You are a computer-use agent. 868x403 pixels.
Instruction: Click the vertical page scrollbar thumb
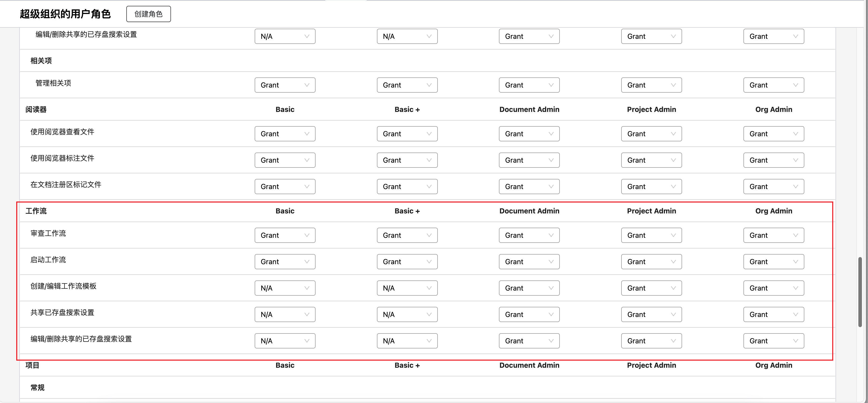(860, 292)
